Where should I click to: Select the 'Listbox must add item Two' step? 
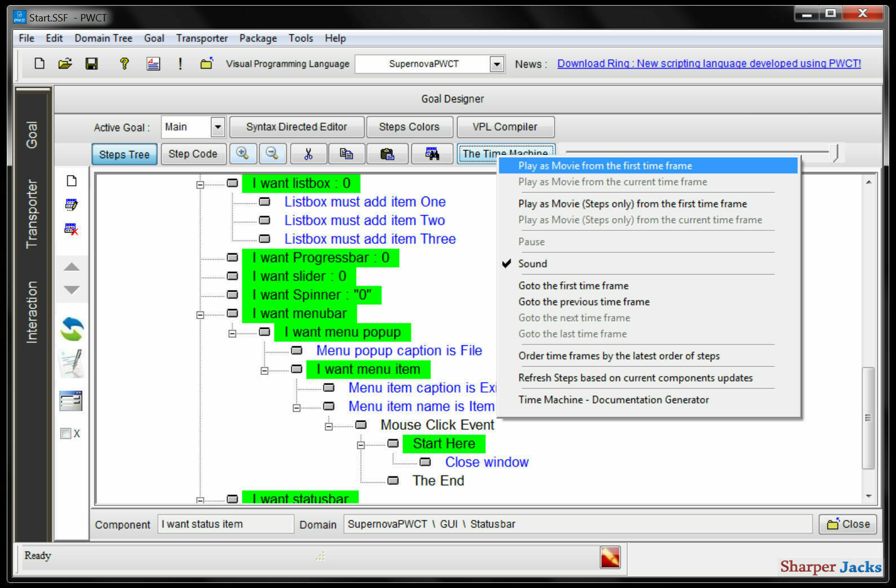click(x=365, y=221)
